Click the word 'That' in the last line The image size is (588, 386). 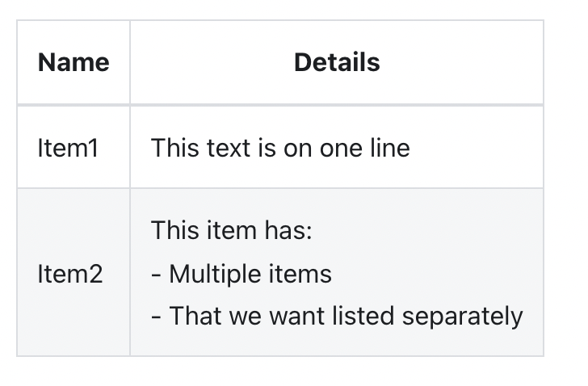click(x=195, y=316)
